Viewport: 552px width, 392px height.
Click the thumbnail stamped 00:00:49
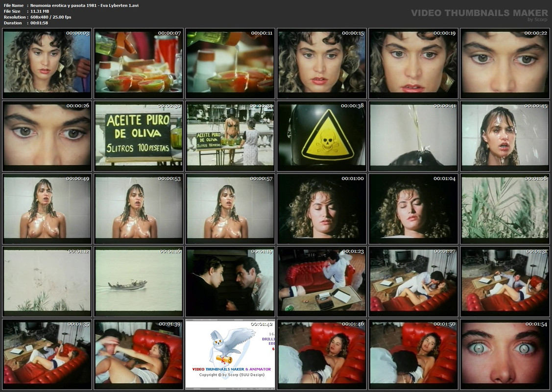(47, 209)
